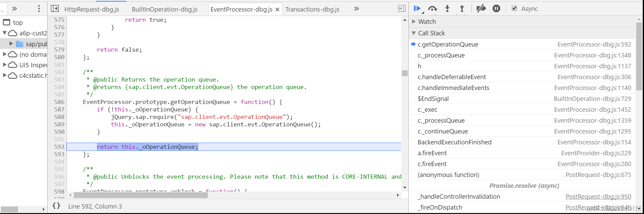
Task: Click code editor horizontal scrollbar thumb
Action: point(141,195)
